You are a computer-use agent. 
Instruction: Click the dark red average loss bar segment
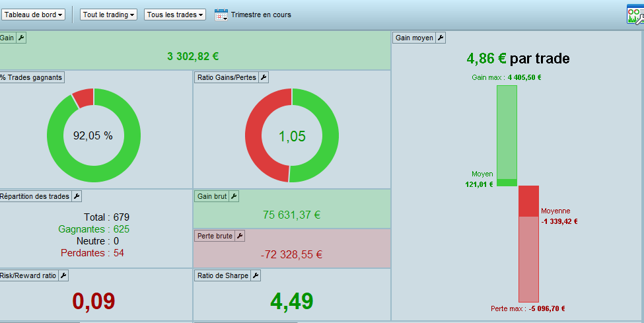tap(528, 201)
